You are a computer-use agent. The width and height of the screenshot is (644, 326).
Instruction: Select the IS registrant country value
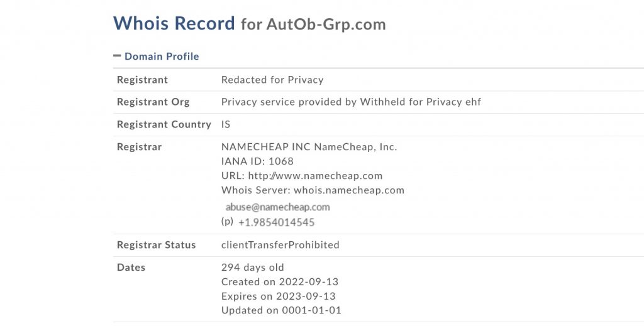pyautogui.click(x=226, y=124)
